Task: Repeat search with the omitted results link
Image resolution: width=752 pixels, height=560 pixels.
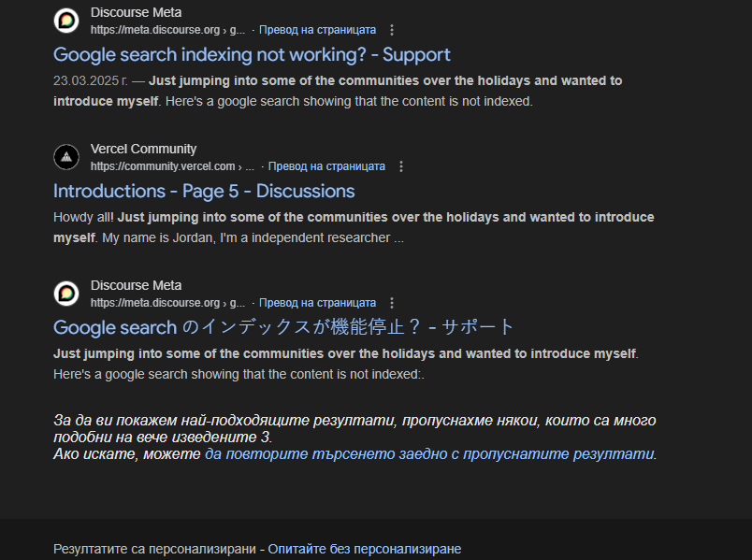Action: click(430, 454)
